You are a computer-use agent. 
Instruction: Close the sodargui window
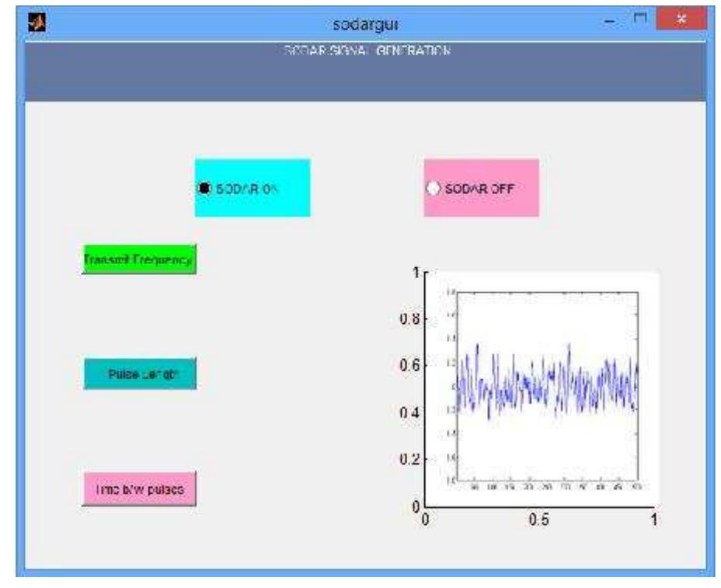click(681, 19)
